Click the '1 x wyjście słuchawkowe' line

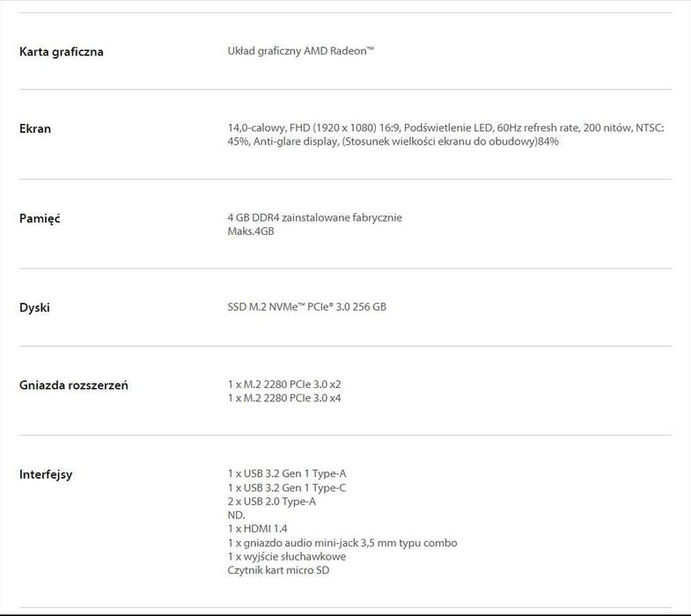tap(286, 556)
